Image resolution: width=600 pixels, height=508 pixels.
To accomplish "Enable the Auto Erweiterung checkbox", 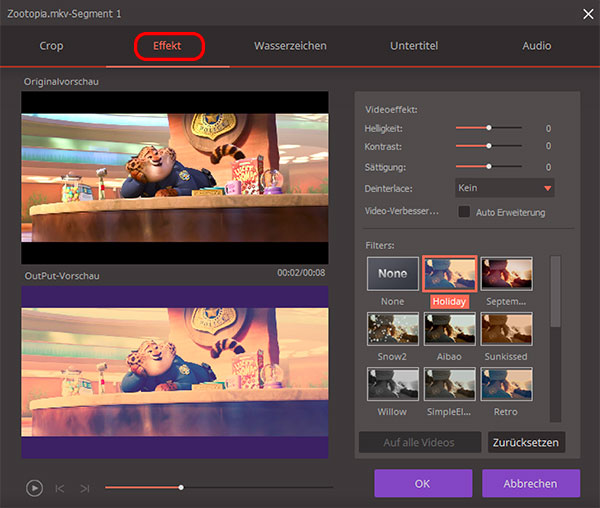I will (464, 212).
